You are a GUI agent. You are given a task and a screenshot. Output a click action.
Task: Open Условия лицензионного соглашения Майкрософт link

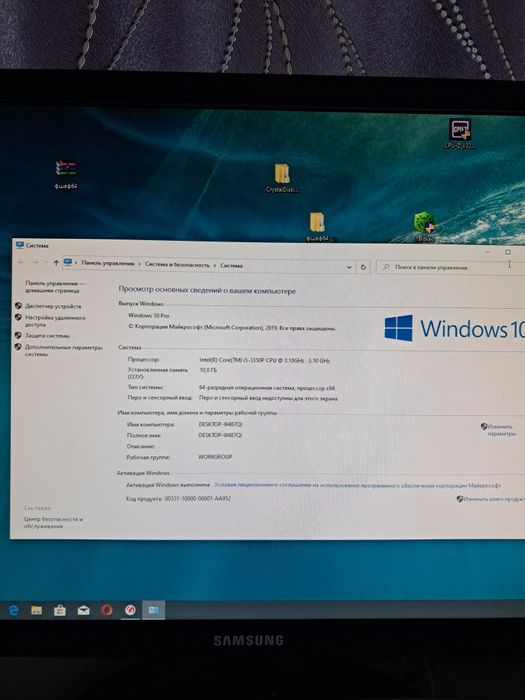pos(358,485)
